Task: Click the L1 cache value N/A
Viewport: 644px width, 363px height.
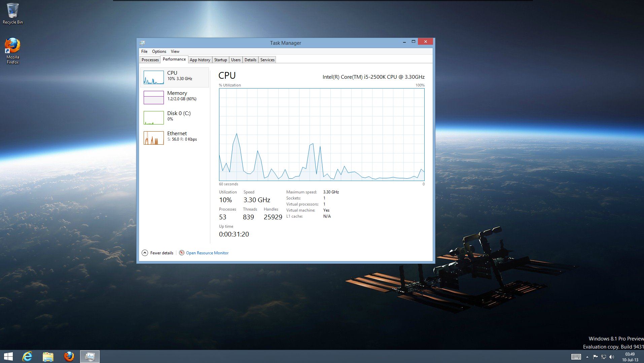Action: click(x=327, y=216)
